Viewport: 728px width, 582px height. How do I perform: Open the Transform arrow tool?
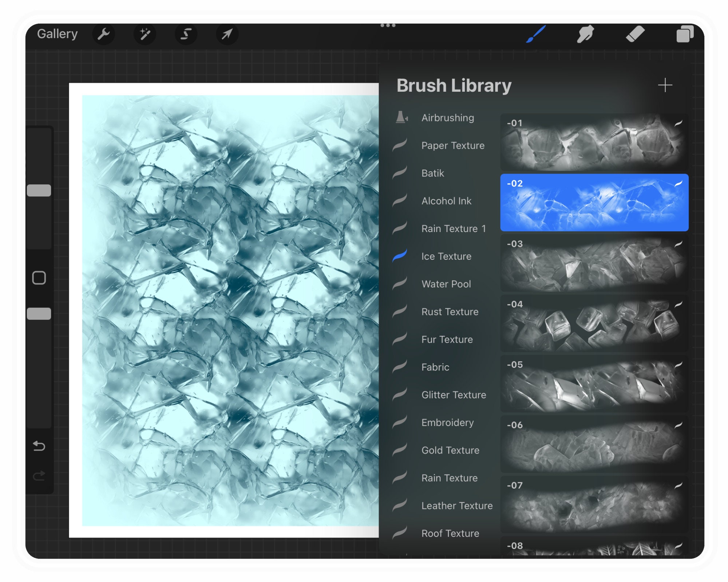tap(227, 34)
